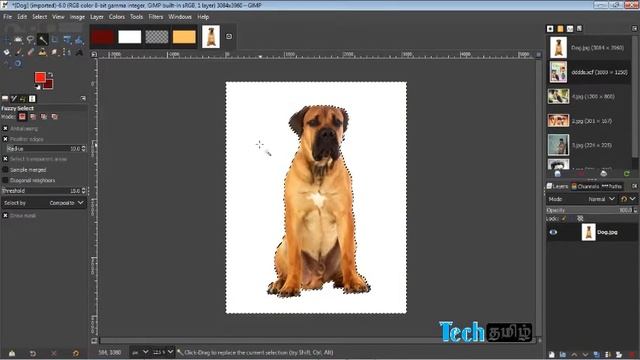Viewport: 640px width, 360px height.
Task: Adjust Radius value stepper arrows
Action: pyautogui.click(x=84, y=149)
